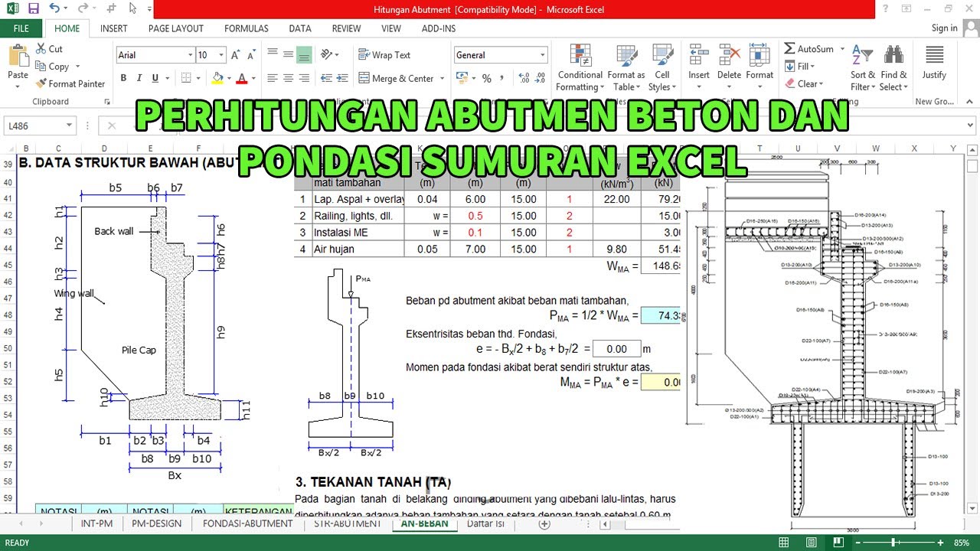Open the FONDASI-ABUTMENT sheet tab

tap(248, 523)
